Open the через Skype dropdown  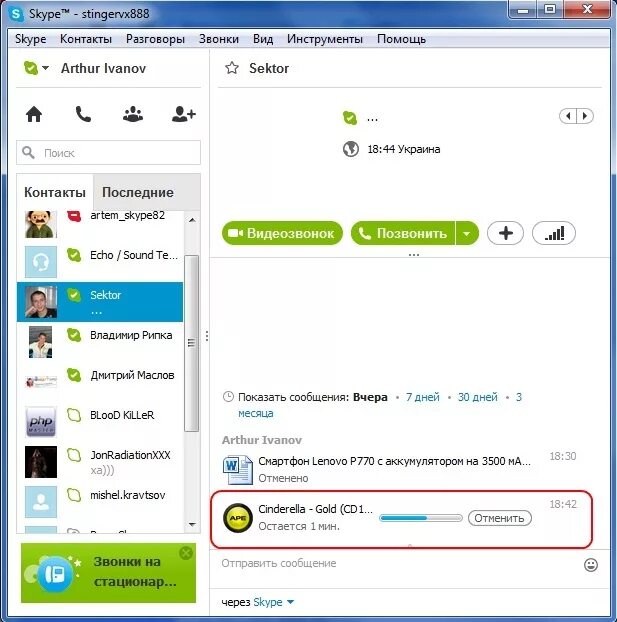[x=273, y=602]
